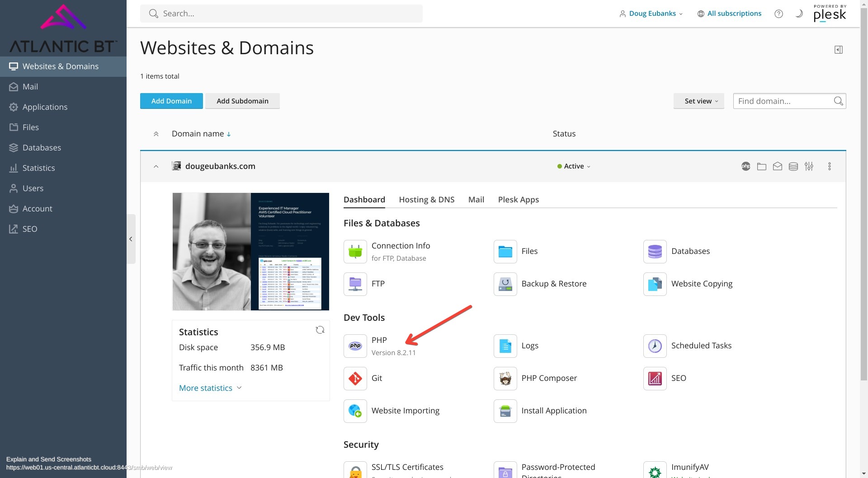868x478 pixels.
Task: Refresh the Statistics panel
Action: point(320,330)
